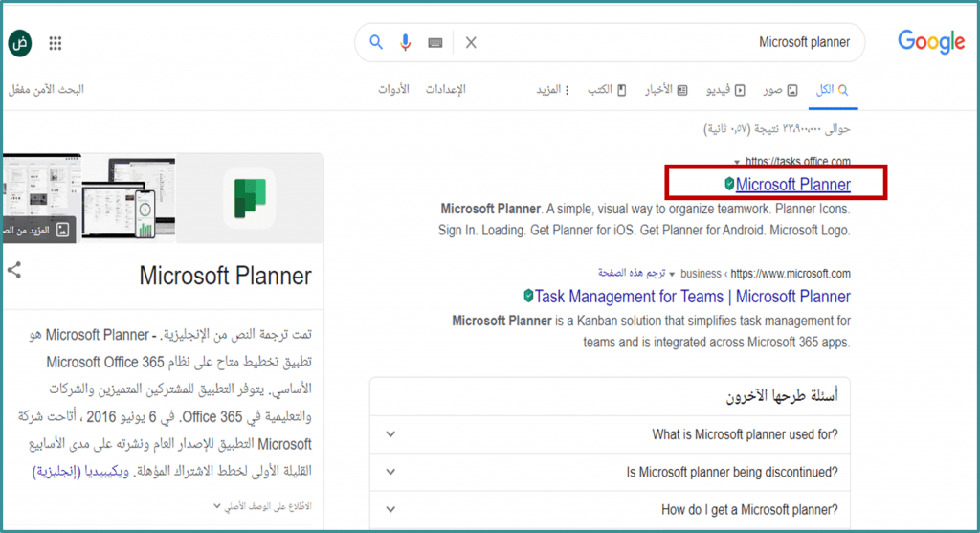The height and width of the screenshot is (533, 980).
Task: Open the Planner devices screenshot thumbnail
Action: click(128, 198)
